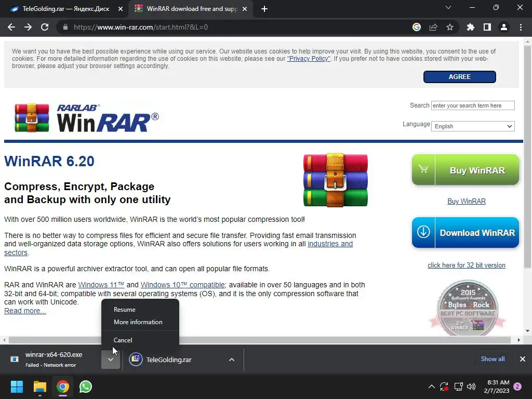Switch to the WinRAR download free tab
Screen dimensions: 532x399
191,9
